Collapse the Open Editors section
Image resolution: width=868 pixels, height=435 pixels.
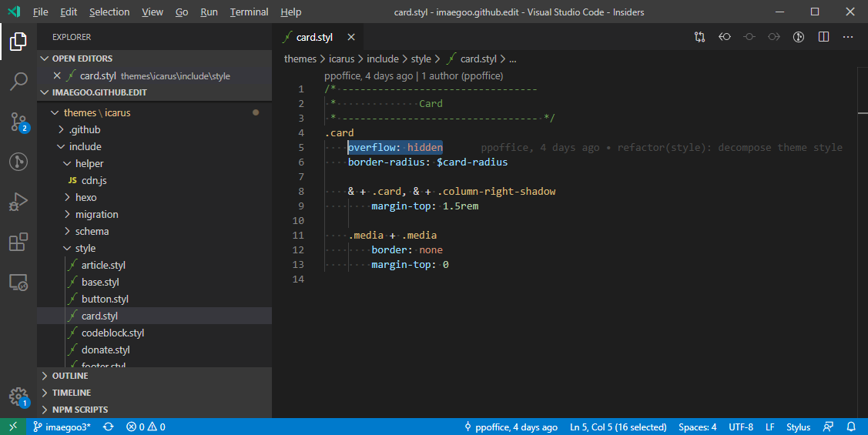(x=155, y=59)
